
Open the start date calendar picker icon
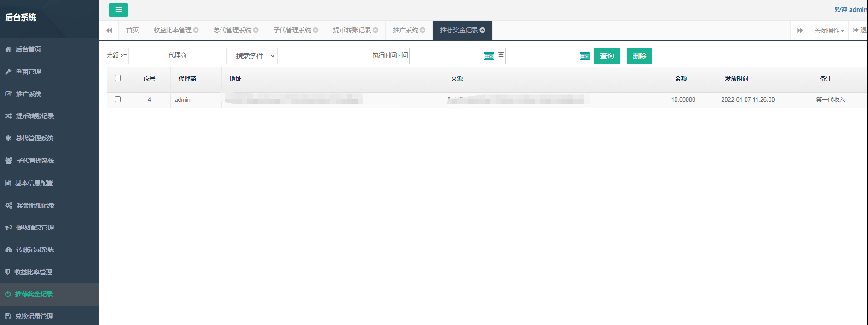point(489,56)
